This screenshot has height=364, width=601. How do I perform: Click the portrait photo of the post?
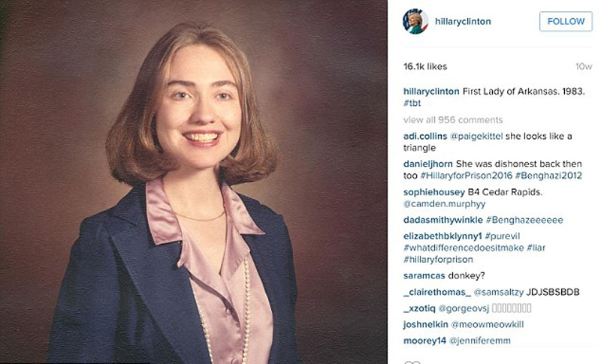(194, 182)
